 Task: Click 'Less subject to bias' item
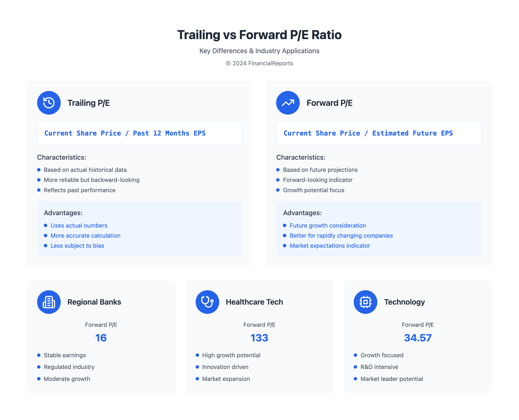[x=77, y=246]
